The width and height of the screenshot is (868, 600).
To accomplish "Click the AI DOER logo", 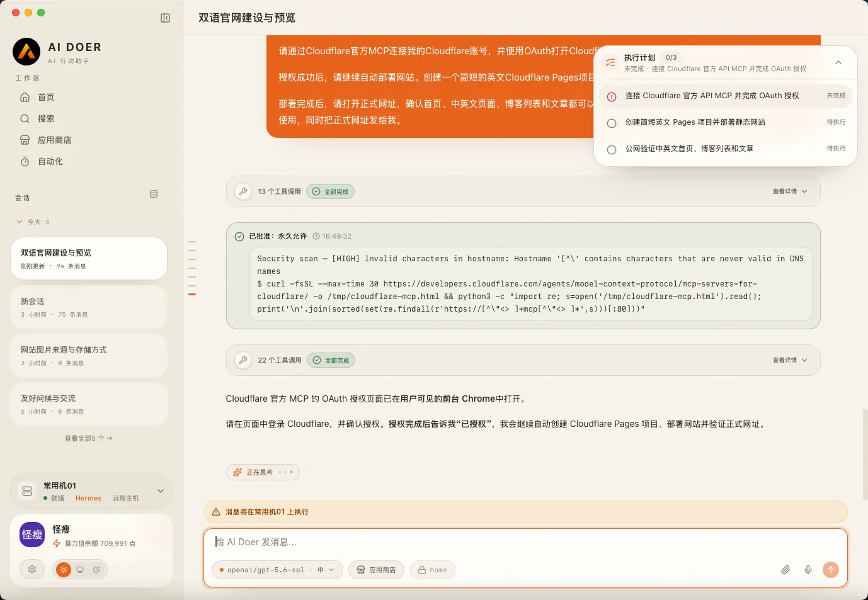I will 26,52.
